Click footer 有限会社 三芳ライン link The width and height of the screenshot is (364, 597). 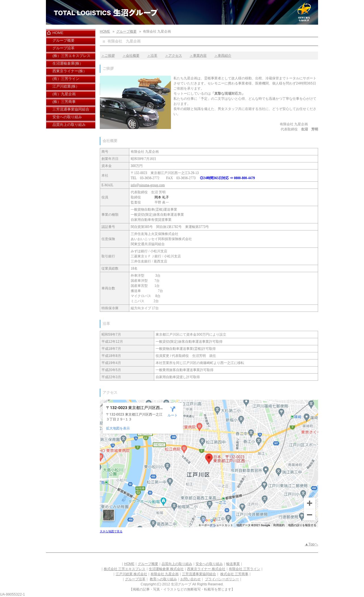pos(244,569)
